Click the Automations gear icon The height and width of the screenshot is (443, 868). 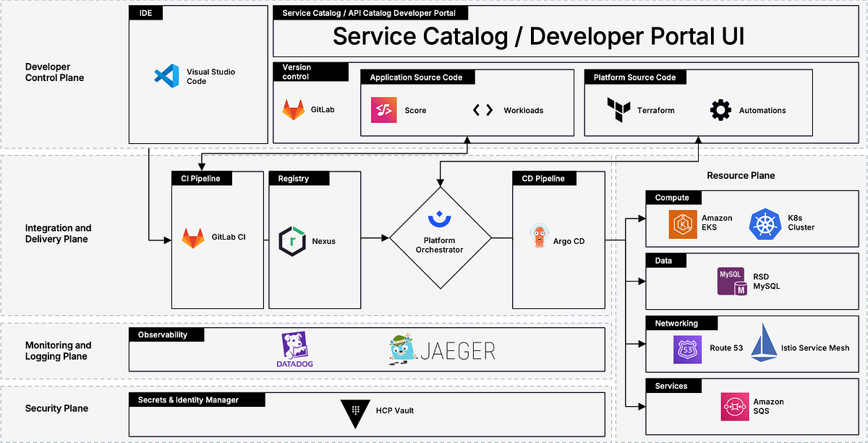[720, 109]
